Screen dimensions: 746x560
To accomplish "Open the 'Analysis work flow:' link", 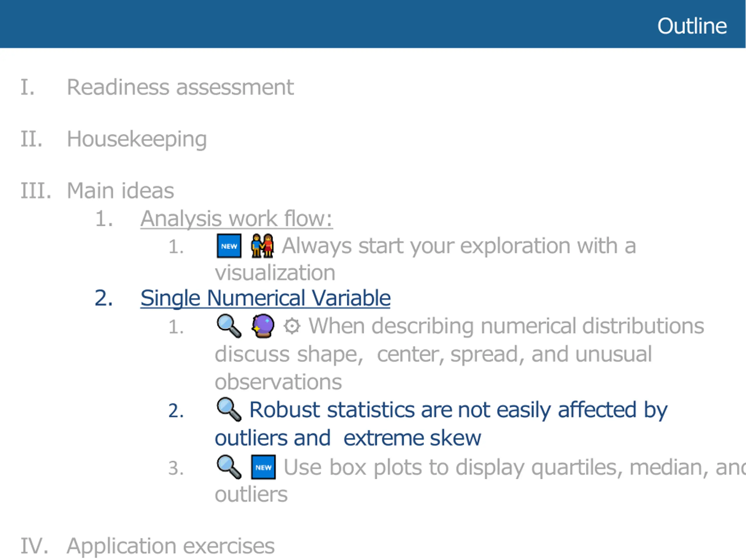I will point(236,219).
